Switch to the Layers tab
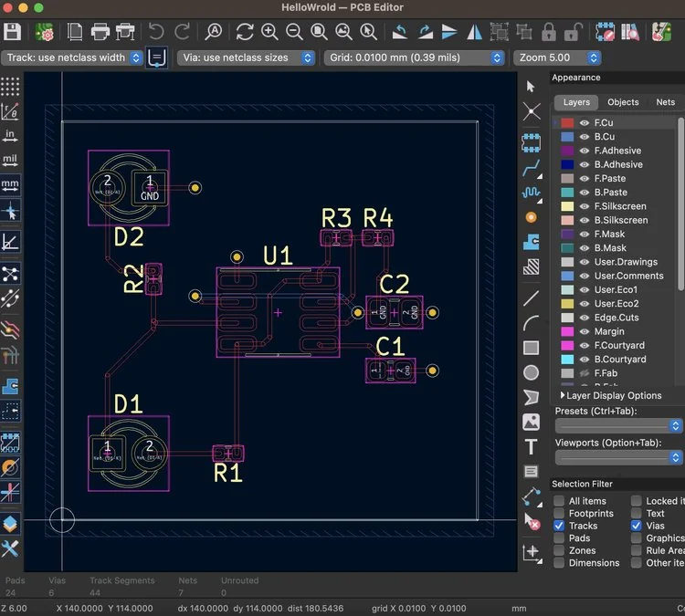The width and height of the screenshot is (685, 616). [x=576, y=102]
